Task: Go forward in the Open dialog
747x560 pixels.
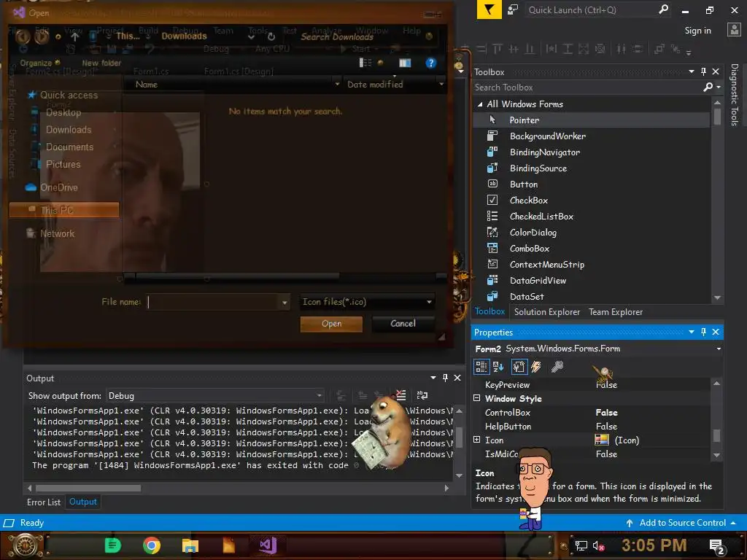Action: 42,36
